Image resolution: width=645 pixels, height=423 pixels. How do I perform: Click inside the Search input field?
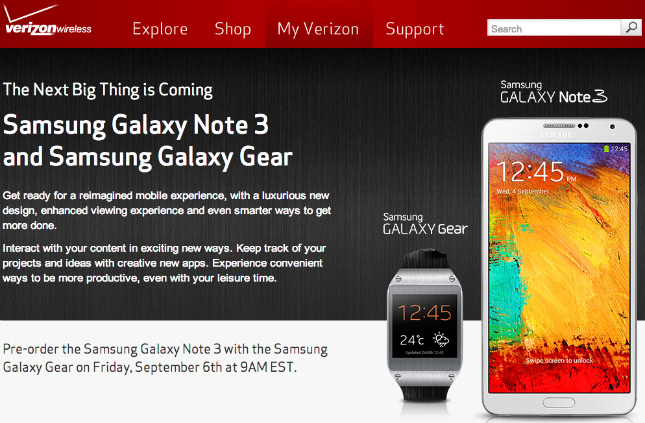pyautogui.click(x=554, y=28)
